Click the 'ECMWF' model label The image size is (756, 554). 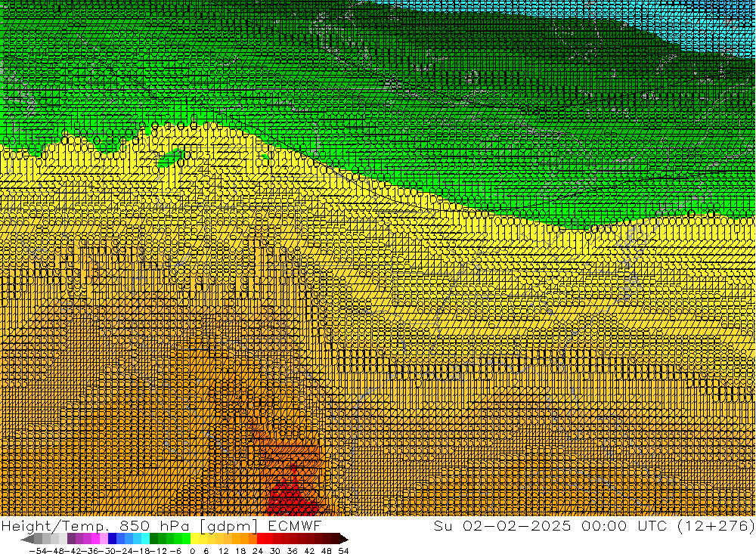click(x=295, y=526)
